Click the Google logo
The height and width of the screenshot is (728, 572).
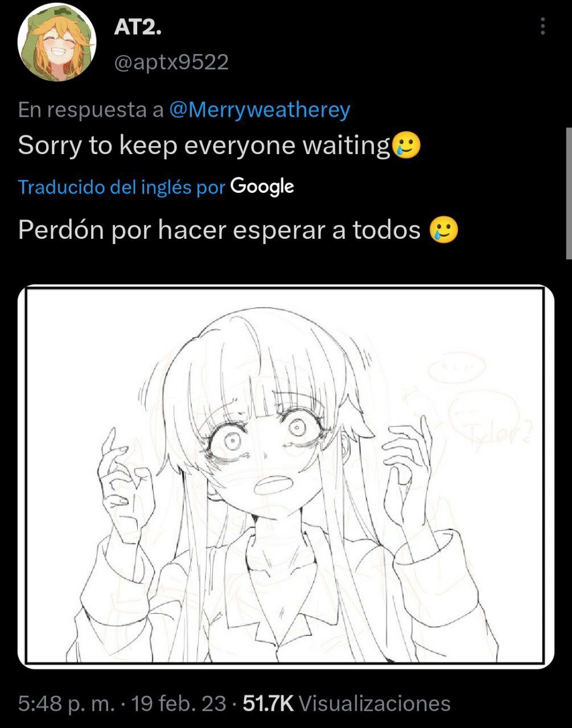coord(262,187)
